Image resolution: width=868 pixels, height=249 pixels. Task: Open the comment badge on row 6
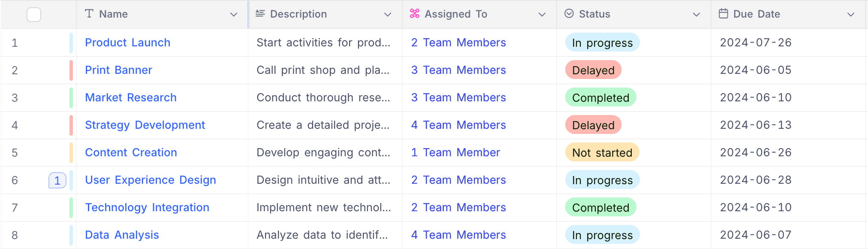(57, 180)
